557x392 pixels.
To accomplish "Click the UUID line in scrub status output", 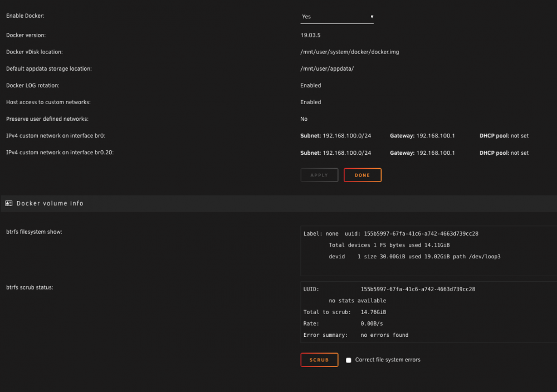I will click(389, 289).
